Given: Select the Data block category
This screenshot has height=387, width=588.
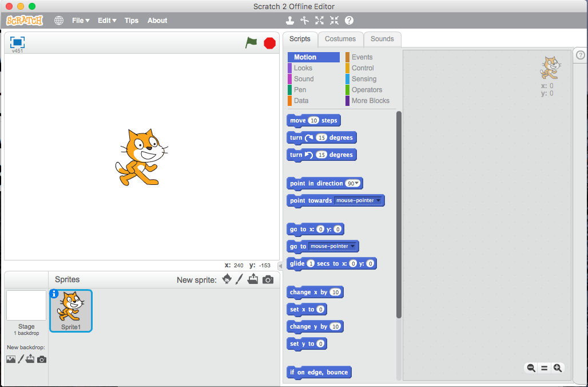Looking at the screenshot, I should [x=301, y=101].
